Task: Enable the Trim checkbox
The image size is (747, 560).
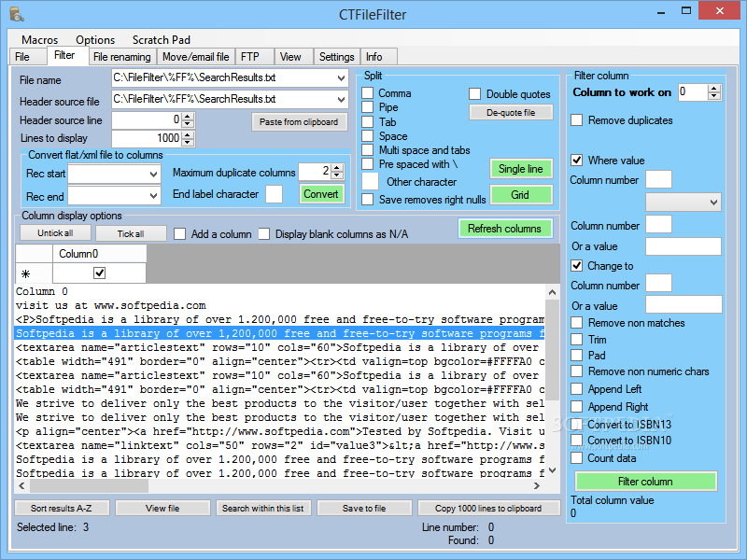Action: (x=576, y=340)
